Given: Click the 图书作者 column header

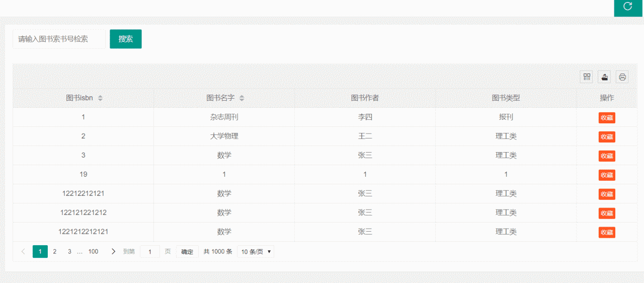Looking at the screenshot, I should [x=365, y=98].
